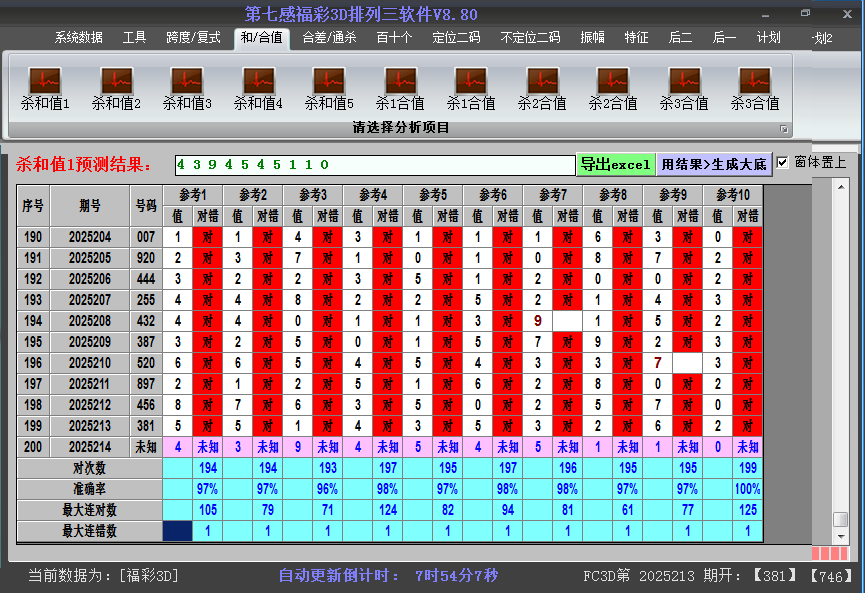Click the 对次数 row label
Screen dimensions: 865x593
[89, 468]
